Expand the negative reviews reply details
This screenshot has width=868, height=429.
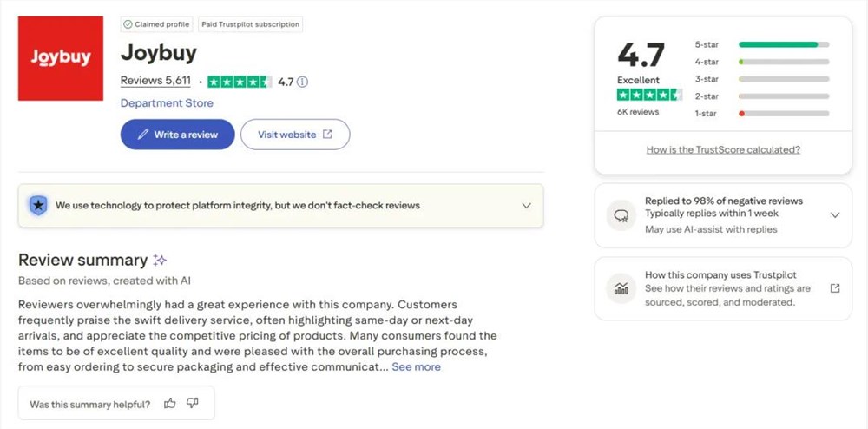(835, 215)
